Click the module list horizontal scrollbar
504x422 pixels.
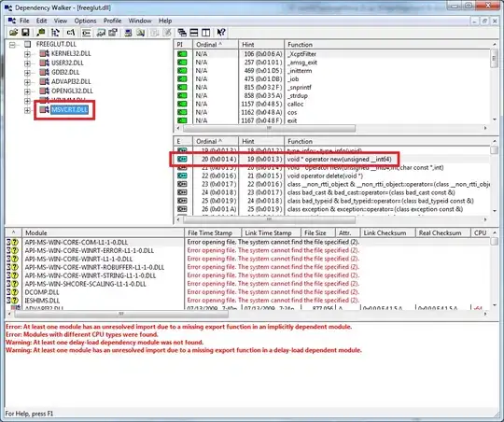click(121, 314)
